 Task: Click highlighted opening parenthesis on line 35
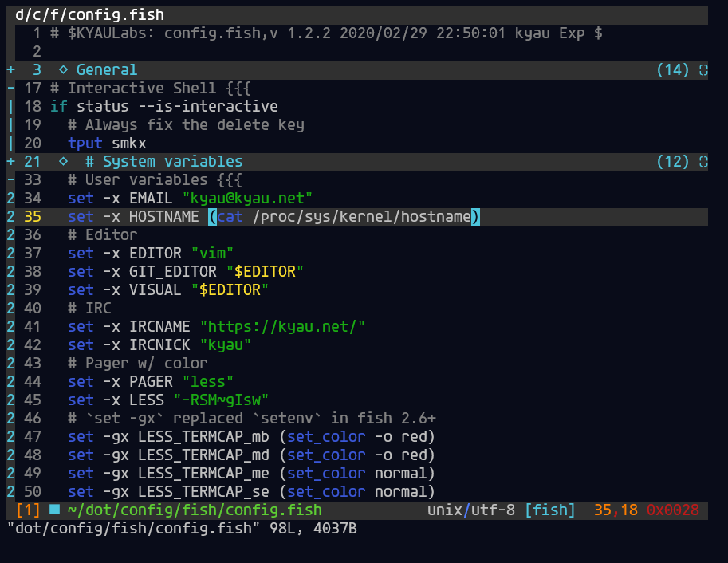point(212,216)
